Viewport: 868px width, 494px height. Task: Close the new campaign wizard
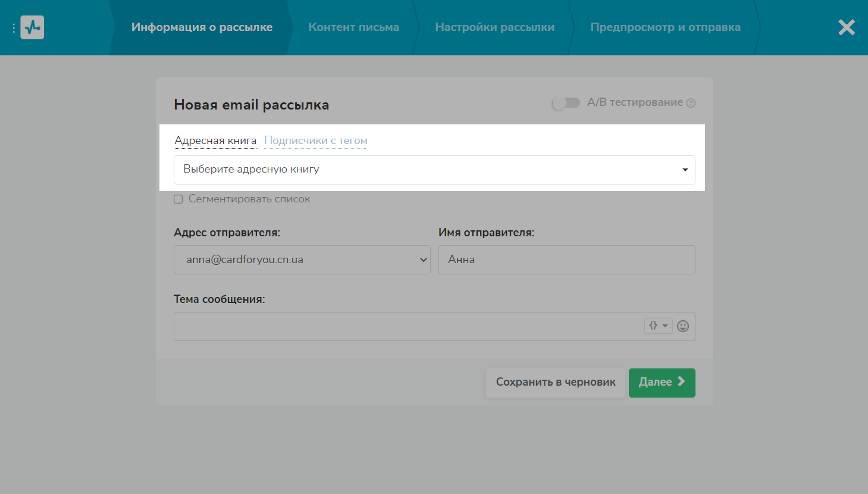[846, 27]
